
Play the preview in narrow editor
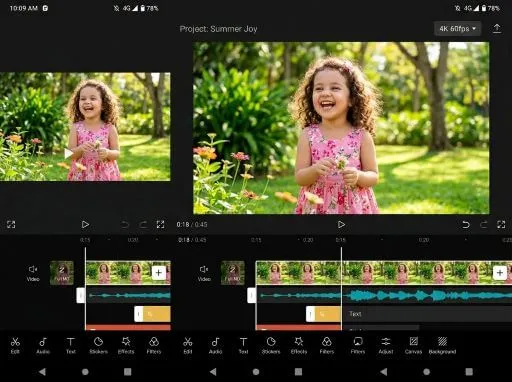tap(85, 225)
